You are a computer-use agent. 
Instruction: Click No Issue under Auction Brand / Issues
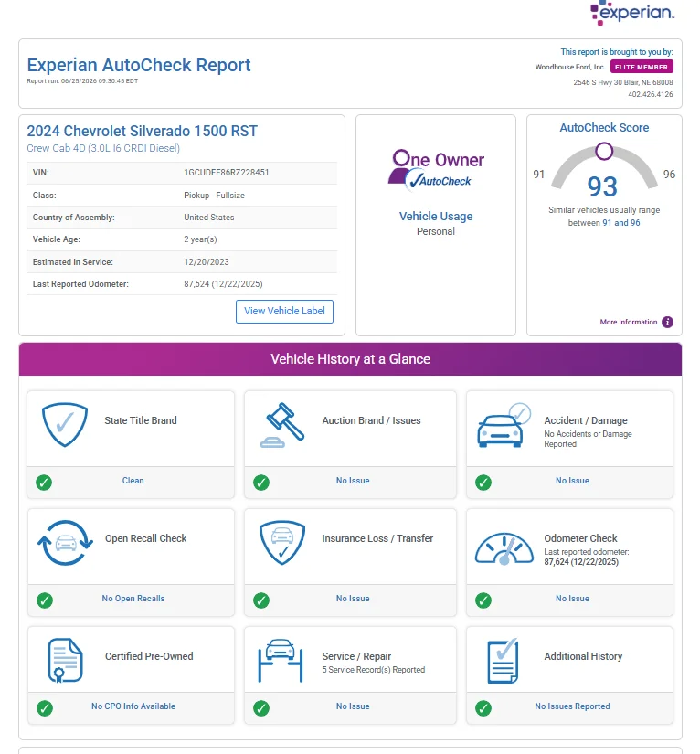tap(353, 481)
